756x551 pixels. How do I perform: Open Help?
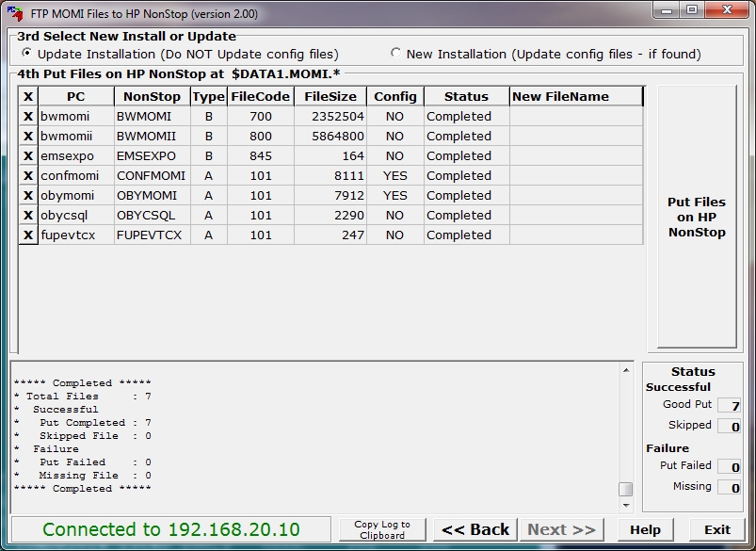[645, 529]
